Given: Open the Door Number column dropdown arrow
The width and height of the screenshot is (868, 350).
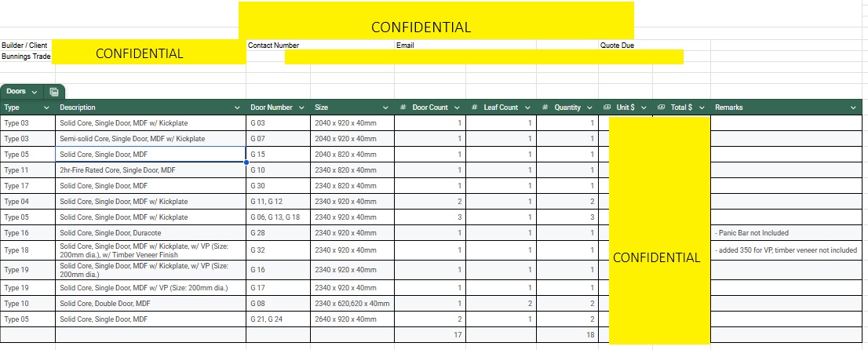Looking at the screenshot, I should tap(301, 108).
